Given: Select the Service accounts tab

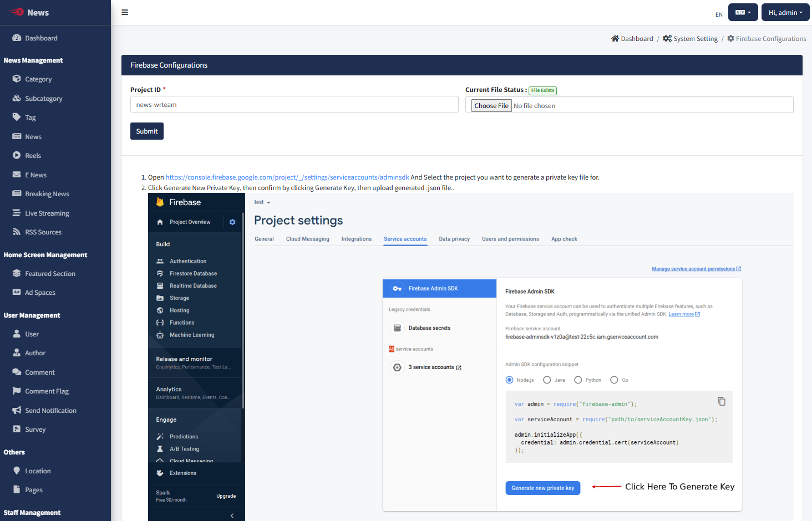Looking at the screenshot, I should 405,239.
